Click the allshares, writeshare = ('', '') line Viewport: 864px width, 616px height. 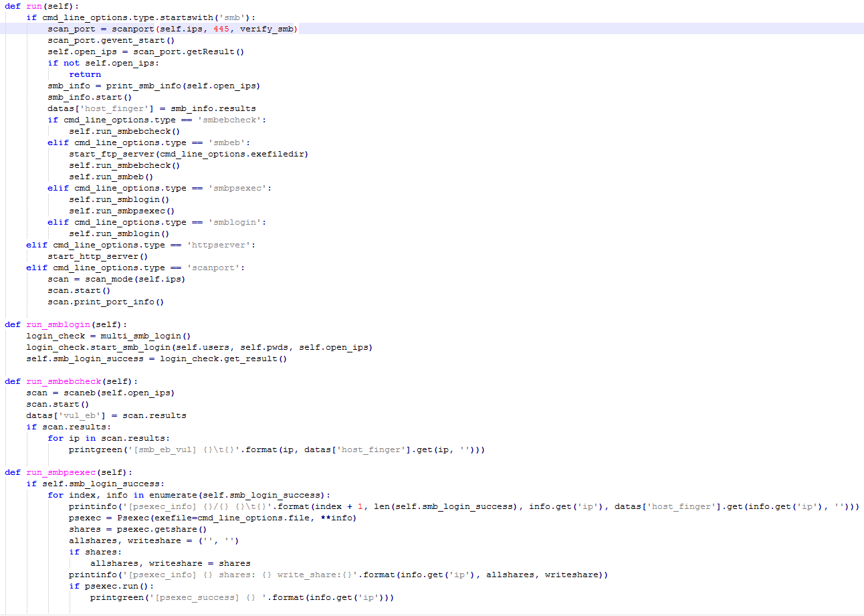pos(154,540)
